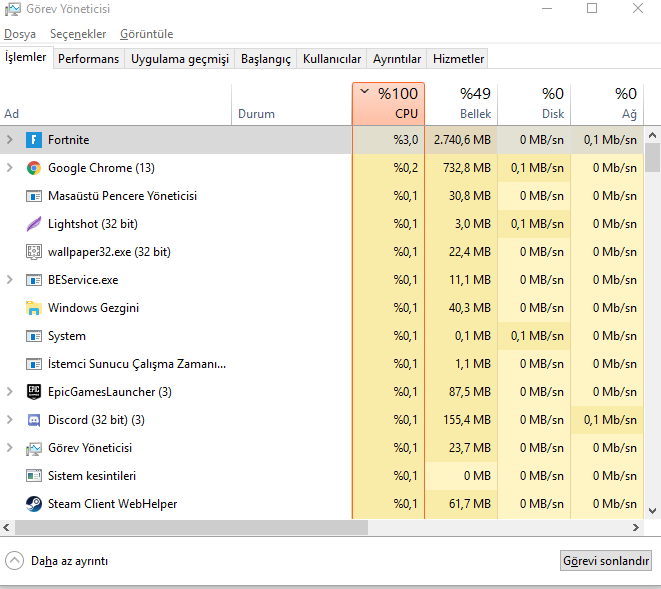Expand the Görev Yöneticisi process row
The width and height of the screenshot is (661, 589).
click(10, 448)
